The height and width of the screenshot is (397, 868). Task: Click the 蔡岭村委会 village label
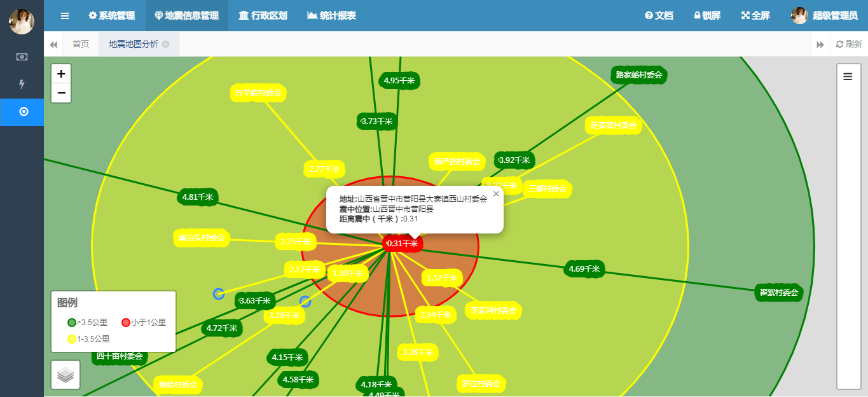(178, 384)
